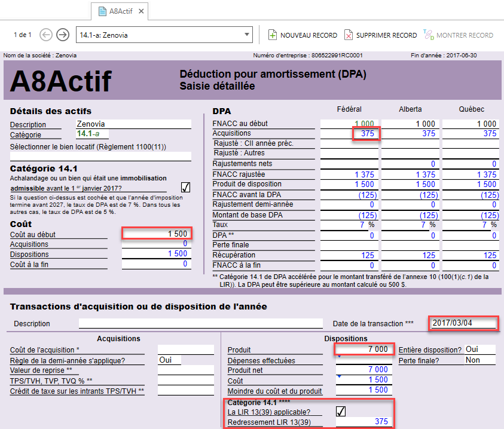This screenshot has height=429, width=504.
Task: Click the Date de la transaction field
Action: point(463,323)
